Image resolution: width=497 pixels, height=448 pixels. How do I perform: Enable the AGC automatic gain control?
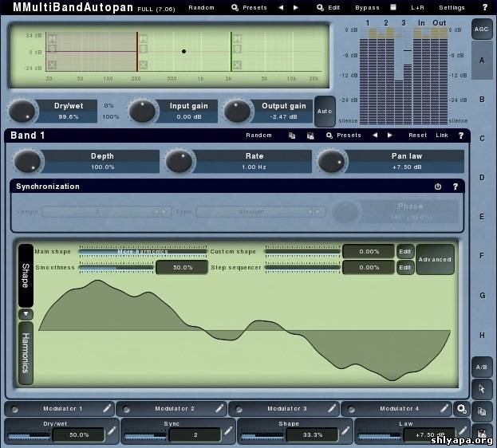481,28
